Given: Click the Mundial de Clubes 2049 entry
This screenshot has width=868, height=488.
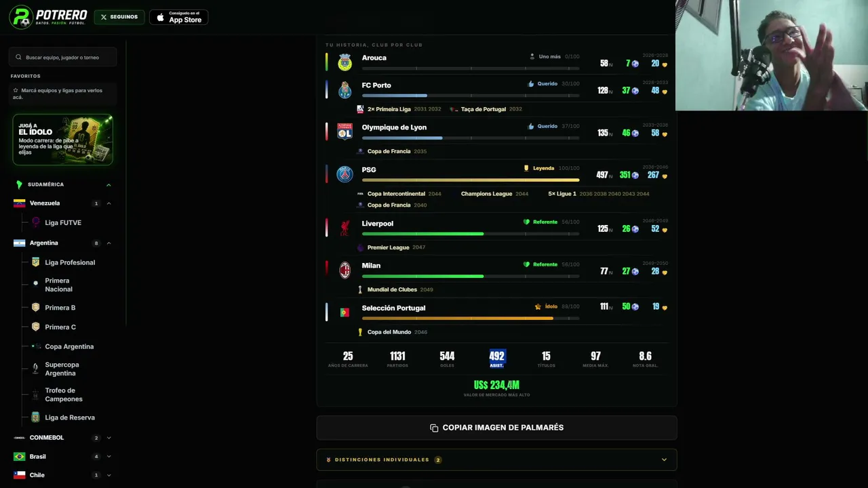Looking at the screenshot, I should tap(395, 289).
